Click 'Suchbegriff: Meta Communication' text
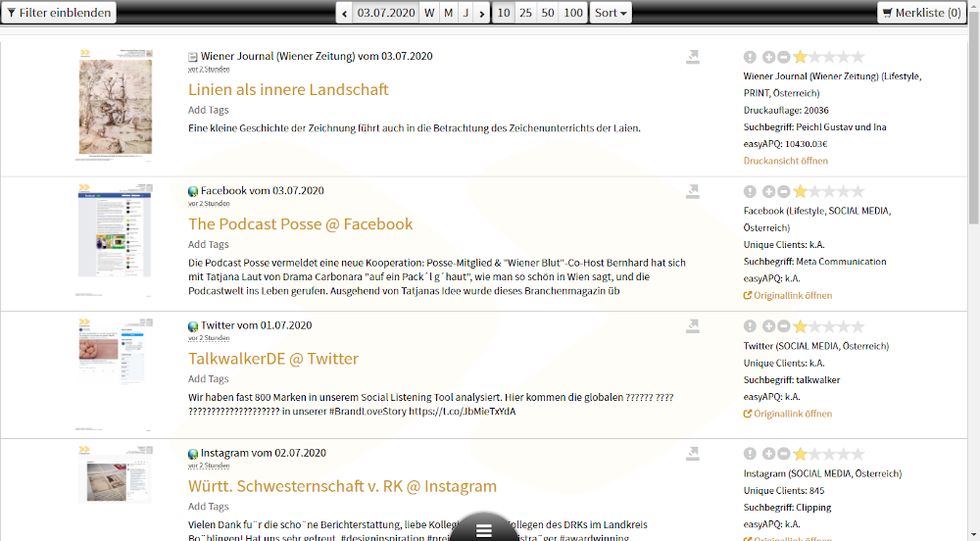Viewport: 980px width, 541px height. [x=815, y=262]
